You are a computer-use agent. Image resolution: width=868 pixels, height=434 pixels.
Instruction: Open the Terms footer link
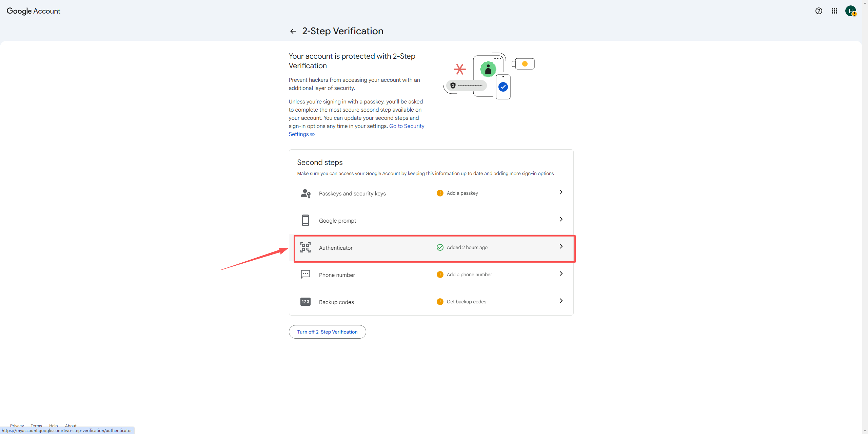(x=36, y=426)
